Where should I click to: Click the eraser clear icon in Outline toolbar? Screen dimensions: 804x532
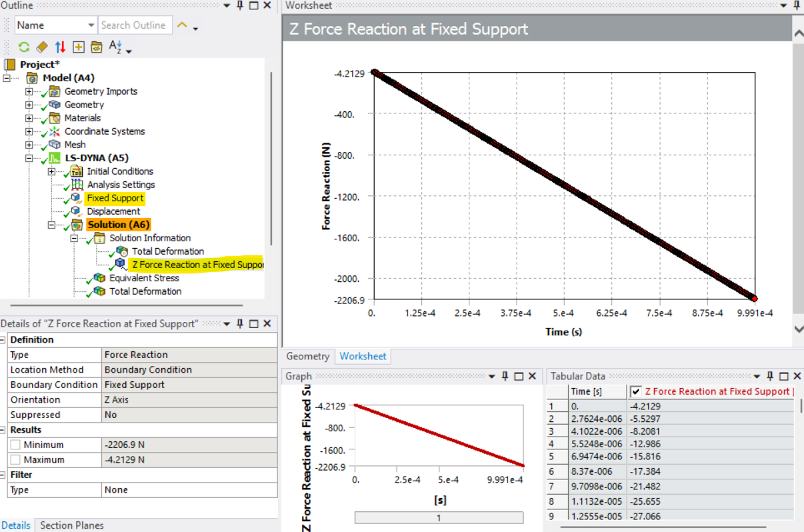pyautogui.click(x=42, y=47)
